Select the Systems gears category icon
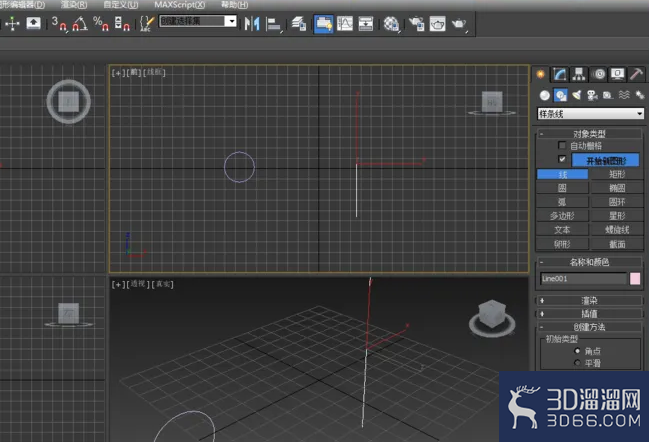 pyautogui.click(x=639, y=96)
